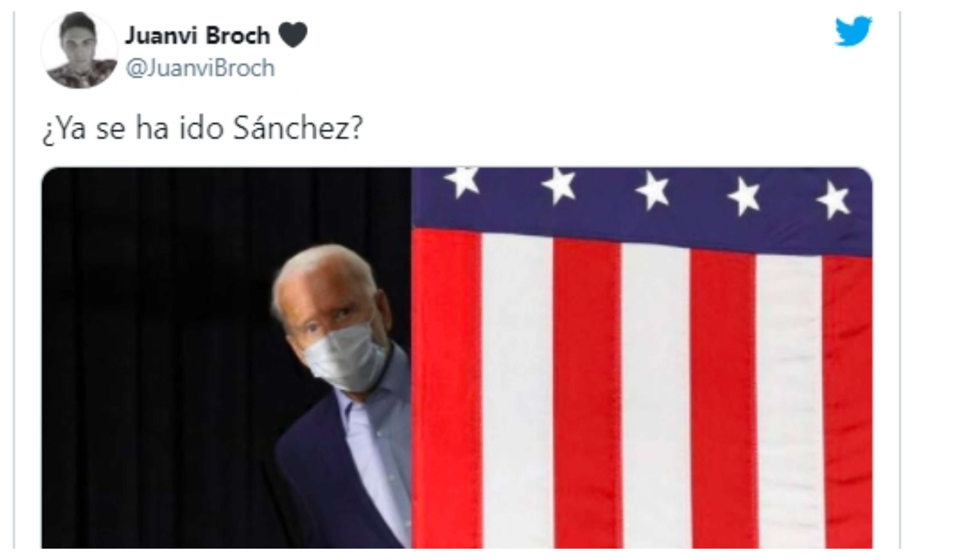Click the word "Sánchez?" in the tweet
Screen dimensions: 975x560
pyautogui.click(x=298, y=128)
